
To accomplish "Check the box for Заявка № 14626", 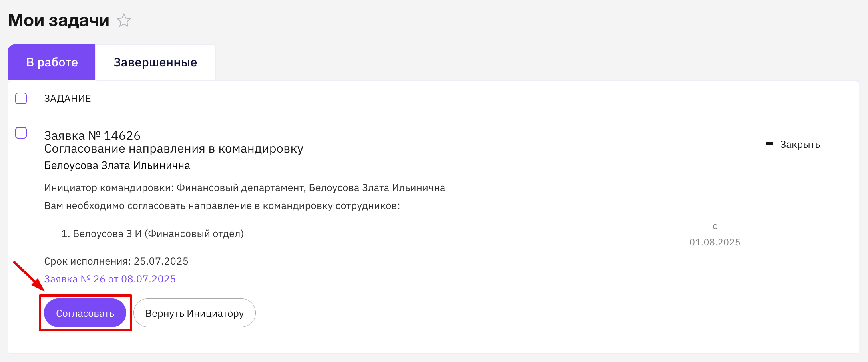I will pos(21,133).
